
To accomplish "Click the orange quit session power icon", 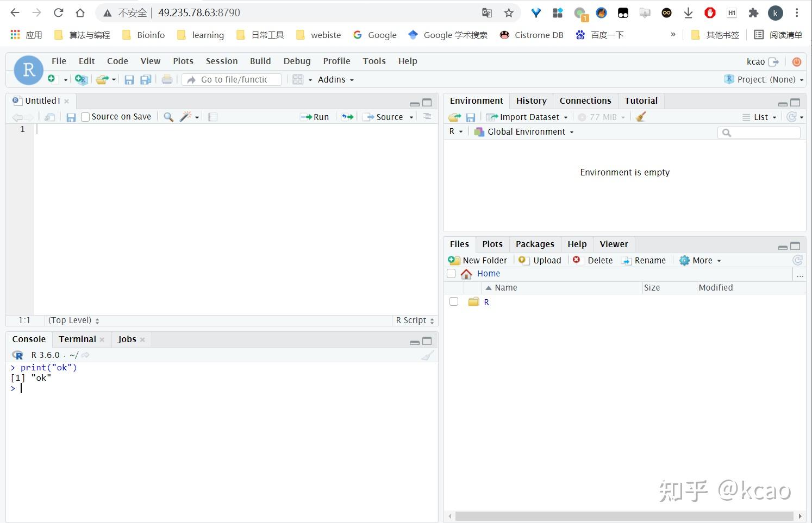I will (797, 62).
